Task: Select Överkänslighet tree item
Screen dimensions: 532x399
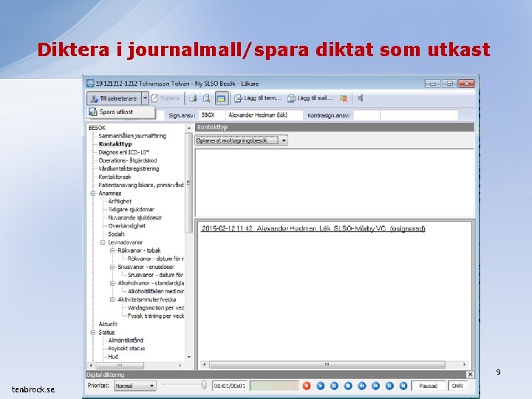Action: [x=126, y=225]
